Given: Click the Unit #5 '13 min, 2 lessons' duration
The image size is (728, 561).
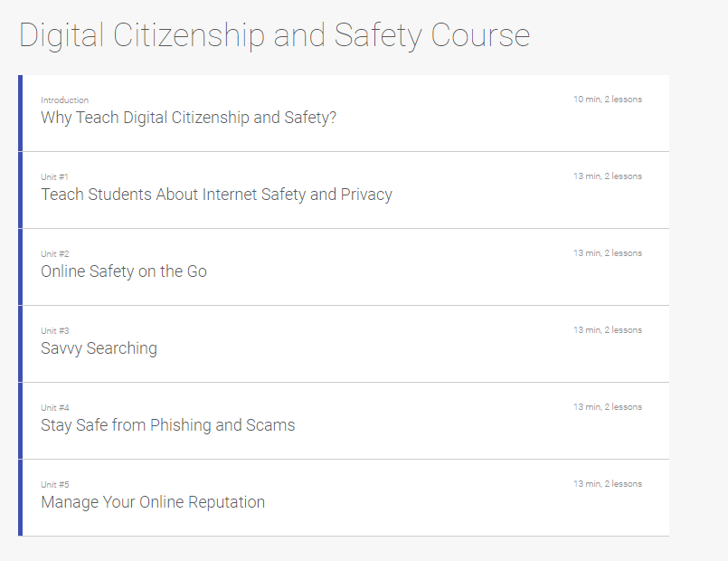Looking at the screenshot, I should (x=607, y=484).
